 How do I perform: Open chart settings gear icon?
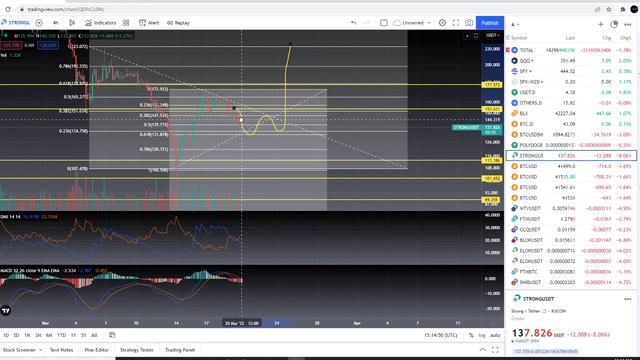coord(442,23)
